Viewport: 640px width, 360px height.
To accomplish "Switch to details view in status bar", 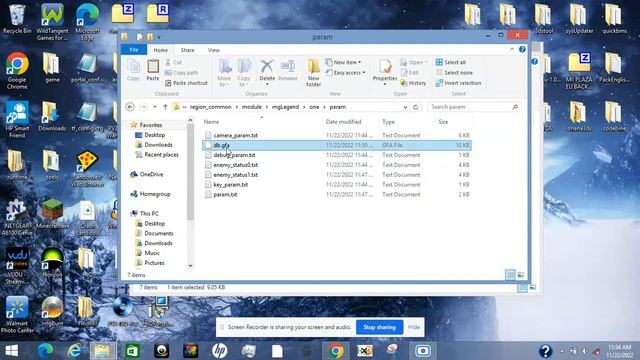I will pyautogui.click(x=510, y=275).
